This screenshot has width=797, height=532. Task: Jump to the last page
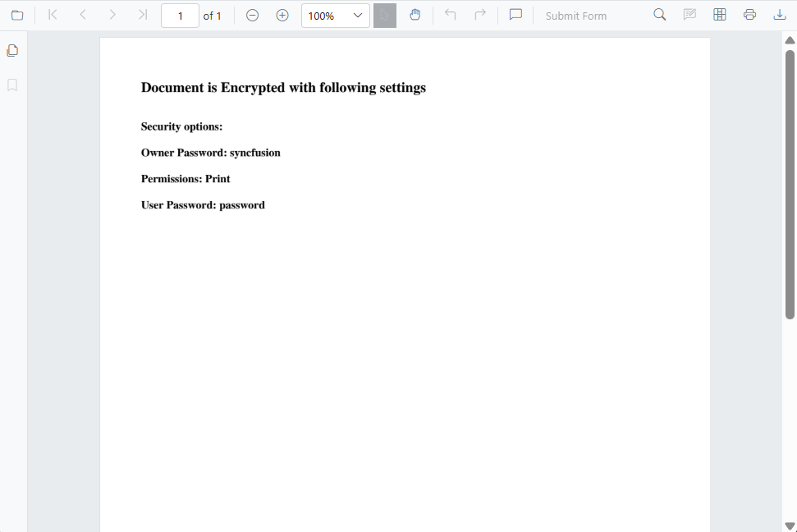[x=141, y=14]
